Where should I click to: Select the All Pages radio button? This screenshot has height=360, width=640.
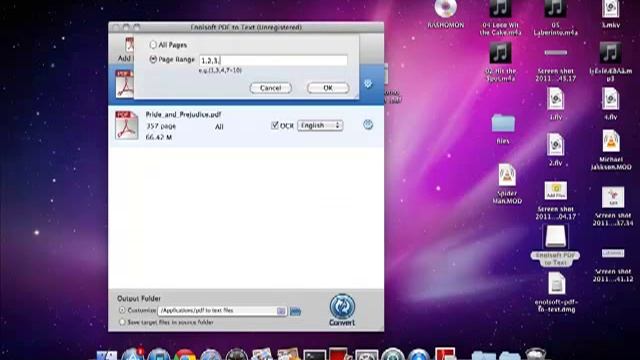(153, 44)
